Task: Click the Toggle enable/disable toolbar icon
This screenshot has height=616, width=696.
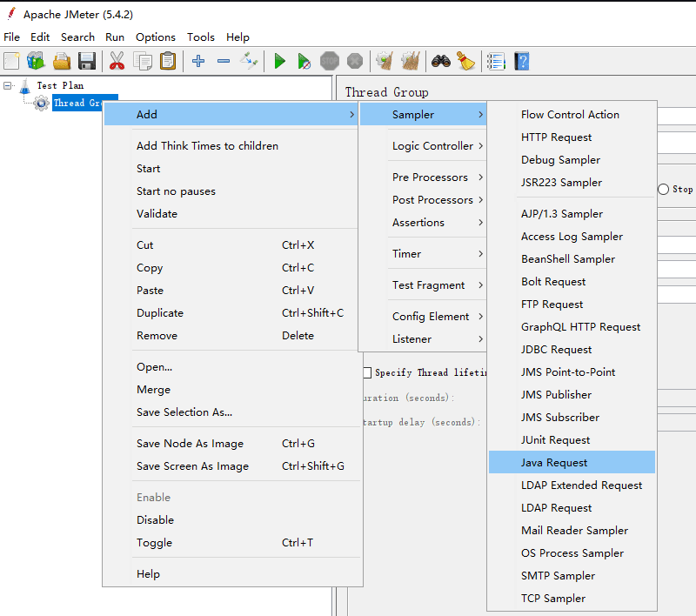Action: click(249, 61)
